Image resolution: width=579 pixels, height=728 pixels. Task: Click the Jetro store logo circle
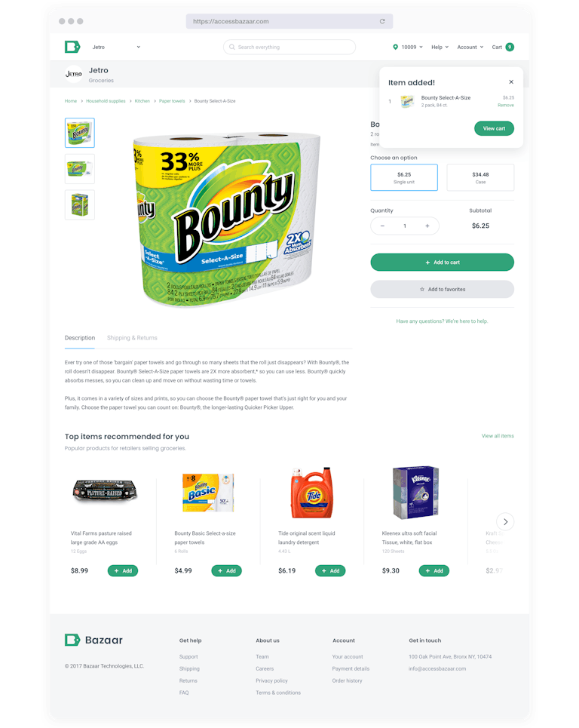point(73,74)
